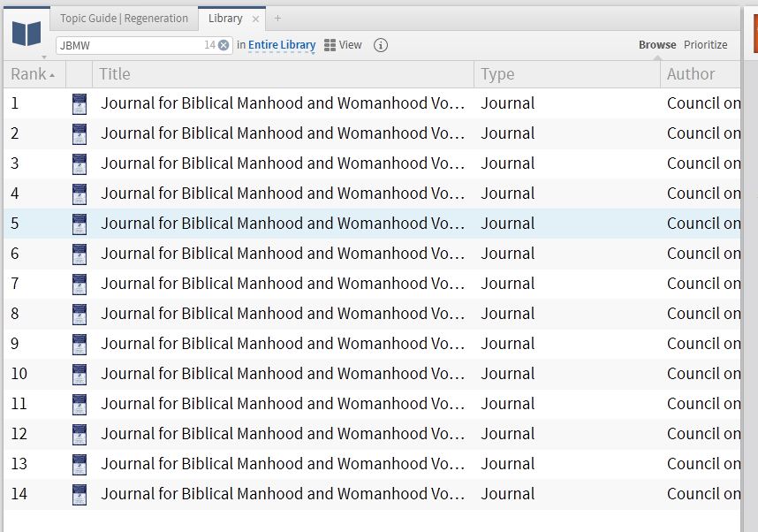Sort by the Rank column header
This screenshot has height=532, width=758.
pyautogui.click(x=33, y=74)
